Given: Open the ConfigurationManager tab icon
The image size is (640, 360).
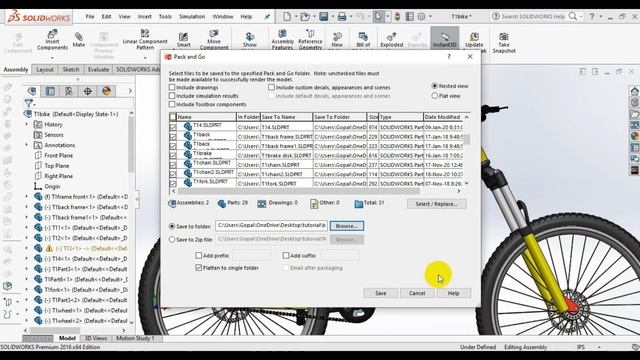Looking at the screenshot, I should click(x=69, y=91).
